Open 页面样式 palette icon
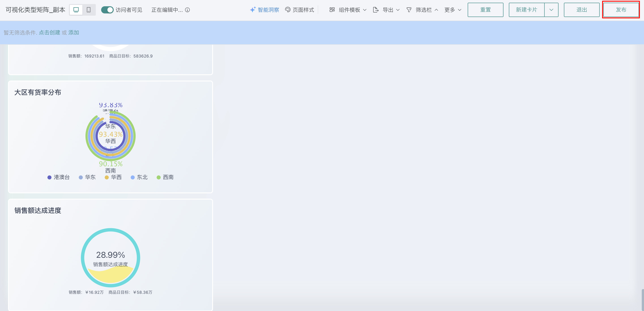This screenshot has width=644, height=311. tap(288, 9)
